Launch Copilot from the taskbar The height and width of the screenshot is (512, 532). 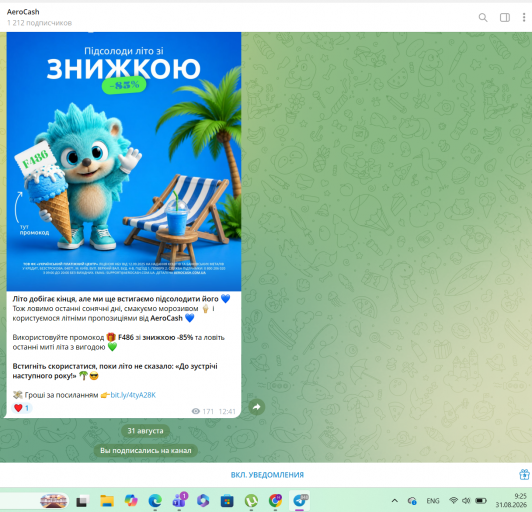[131, 501]
